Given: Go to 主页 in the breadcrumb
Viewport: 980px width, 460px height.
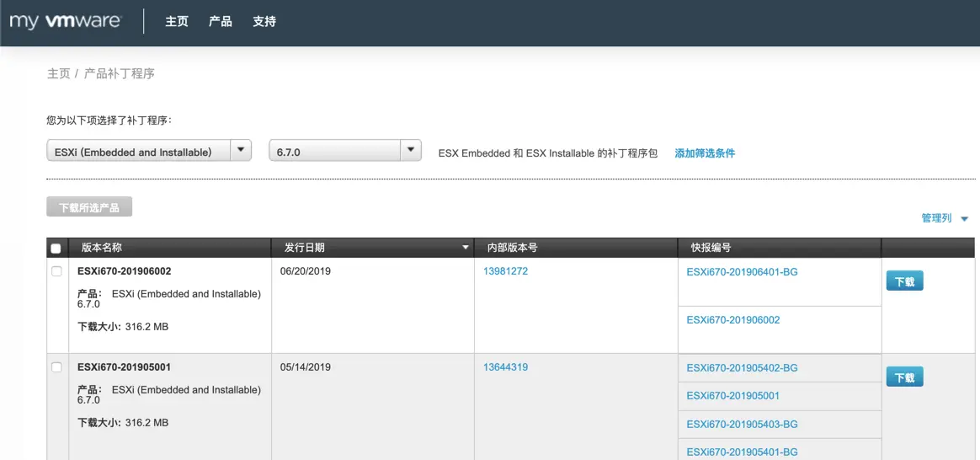Looking at the screenshot, I should coord(59,74).
